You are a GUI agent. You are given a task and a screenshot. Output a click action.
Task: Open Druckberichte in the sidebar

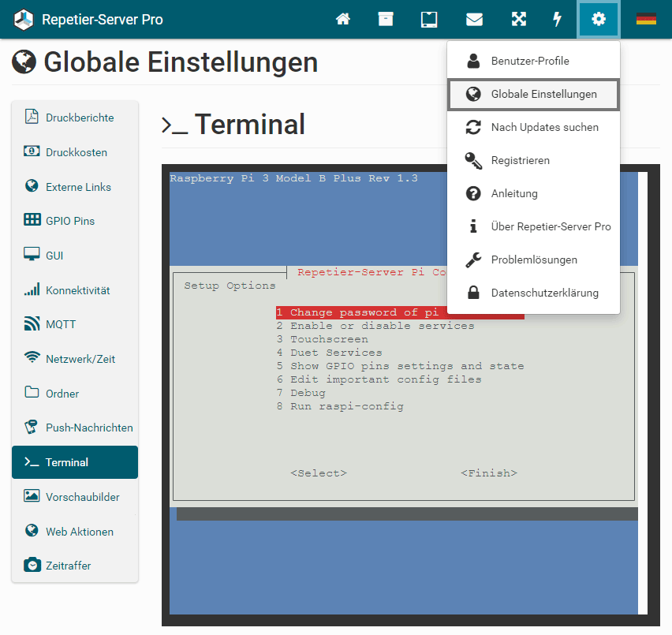75,118
